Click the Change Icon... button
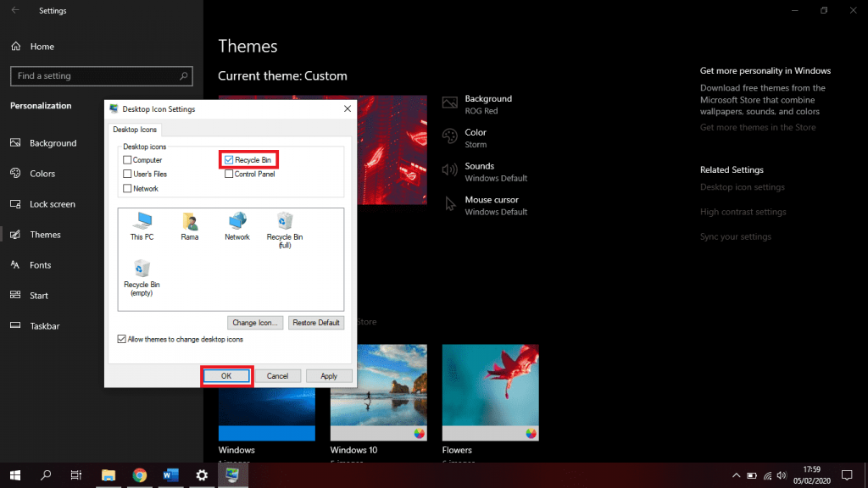Screen dimensions: 868x488 (x=256, y=323)
